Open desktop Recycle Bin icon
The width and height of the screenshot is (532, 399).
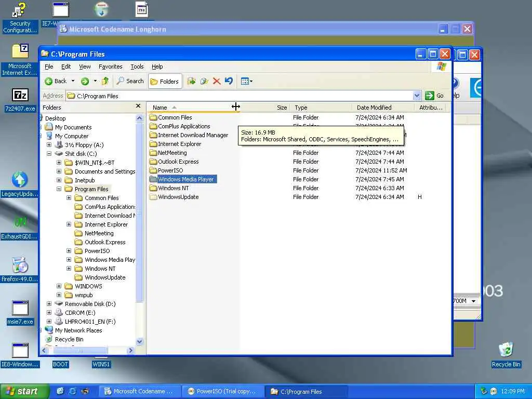506,355
